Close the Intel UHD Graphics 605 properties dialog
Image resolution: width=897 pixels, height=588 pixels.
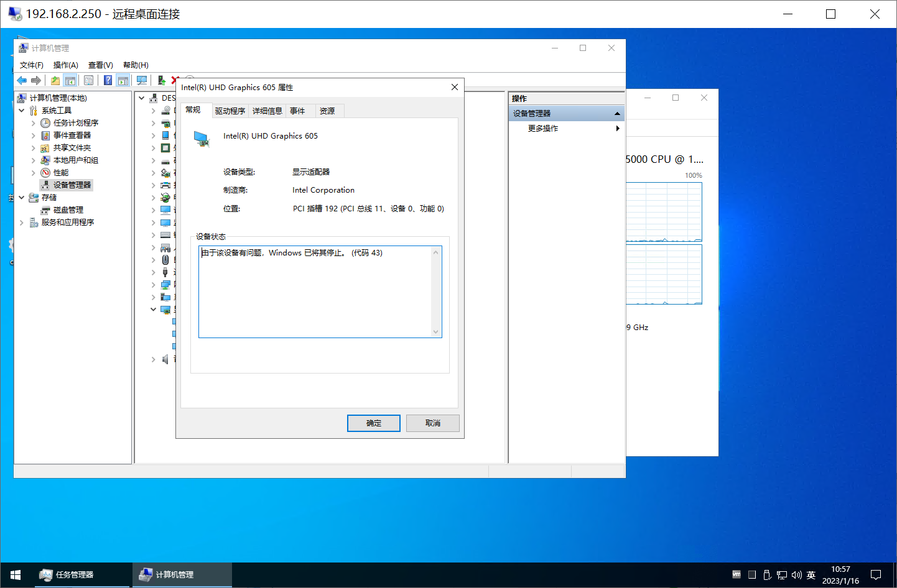coord(455,88)
